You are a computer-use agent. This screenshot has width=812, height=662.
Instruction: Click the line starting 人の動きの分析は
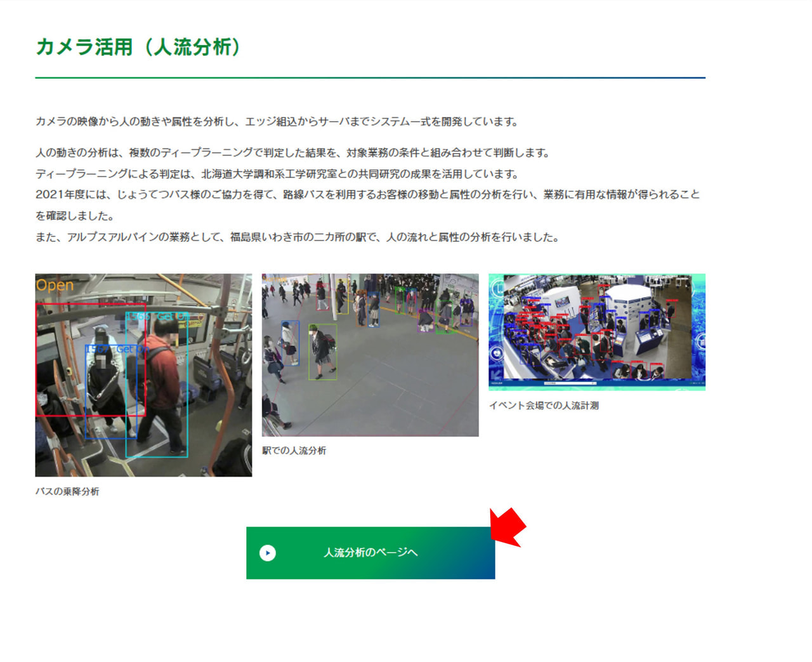[292, 153]
